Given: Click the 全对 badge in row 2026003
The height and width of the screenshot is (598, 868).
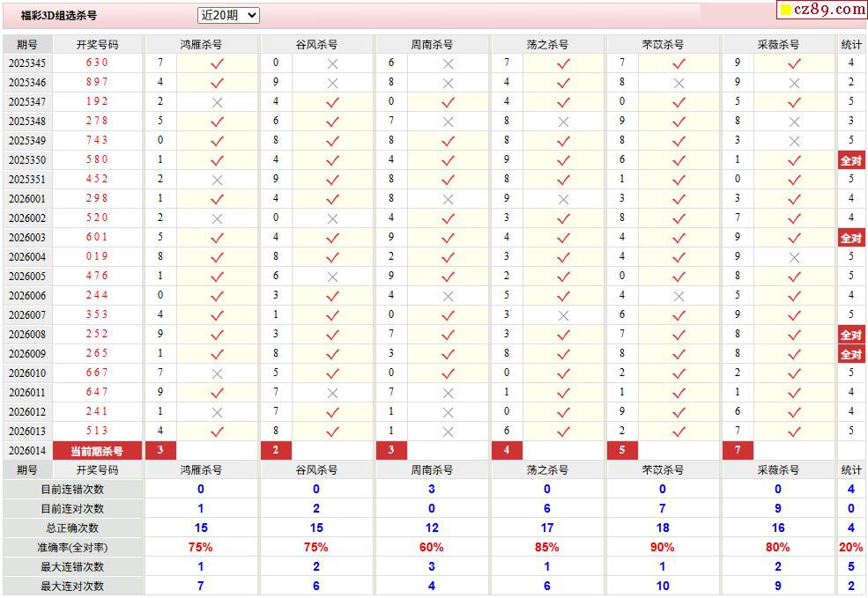Looking at the screenshot, I should [850, 238].
